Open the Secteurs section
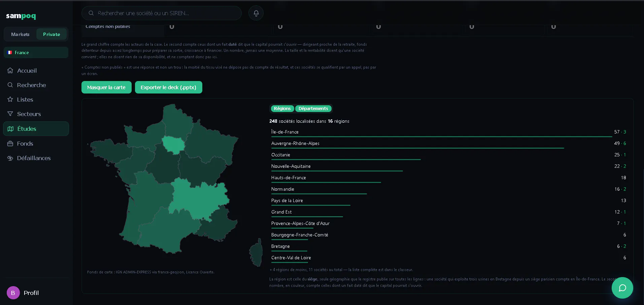The image size is (644, 305). [x=36, y=114]
